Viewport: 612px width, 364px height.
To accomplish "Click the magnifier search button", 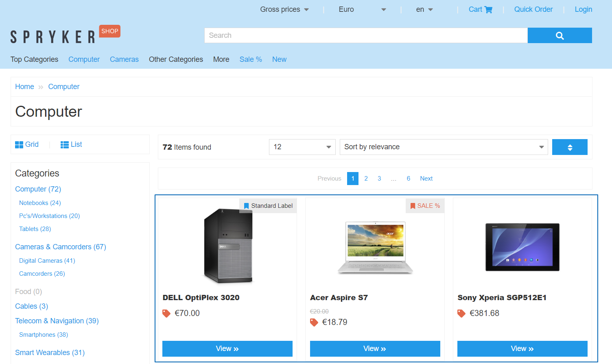I will [560, 35].
